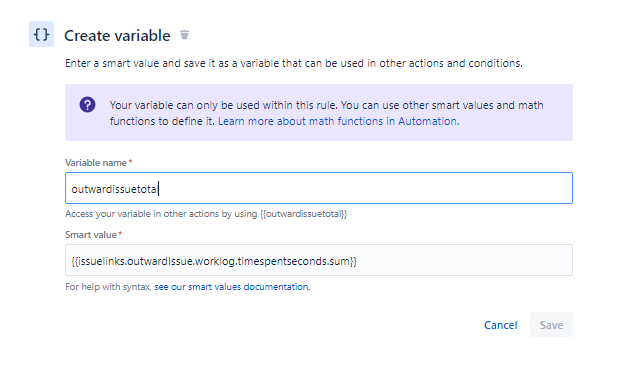Screen dimensions: 628x367
Task: Open smart values documentation link
Action: coord(232,287)
